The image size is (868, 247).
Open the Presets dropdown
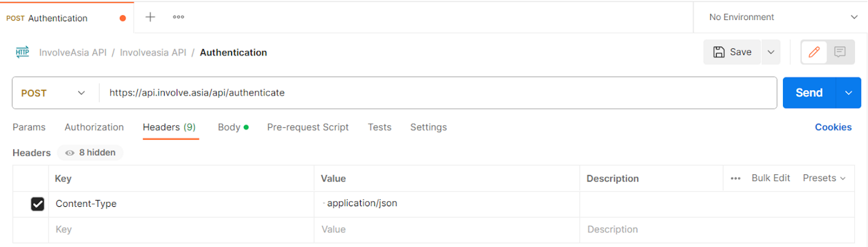(824, 178)
